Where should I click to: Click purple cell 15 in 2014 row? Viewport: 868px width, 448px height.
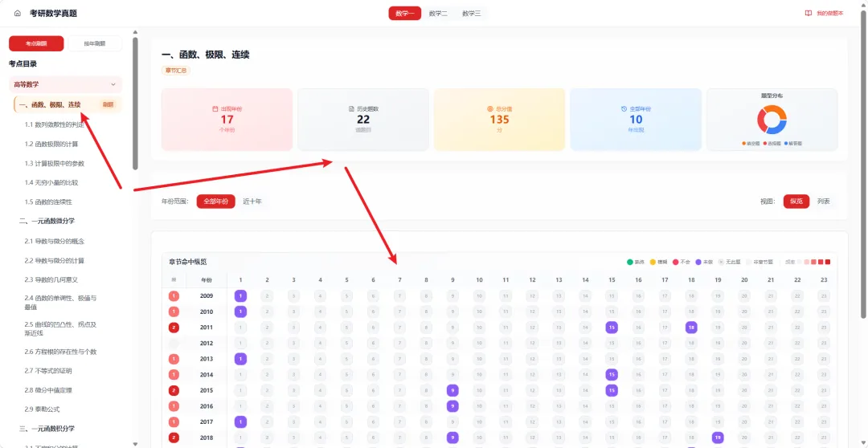click(612, 374)
